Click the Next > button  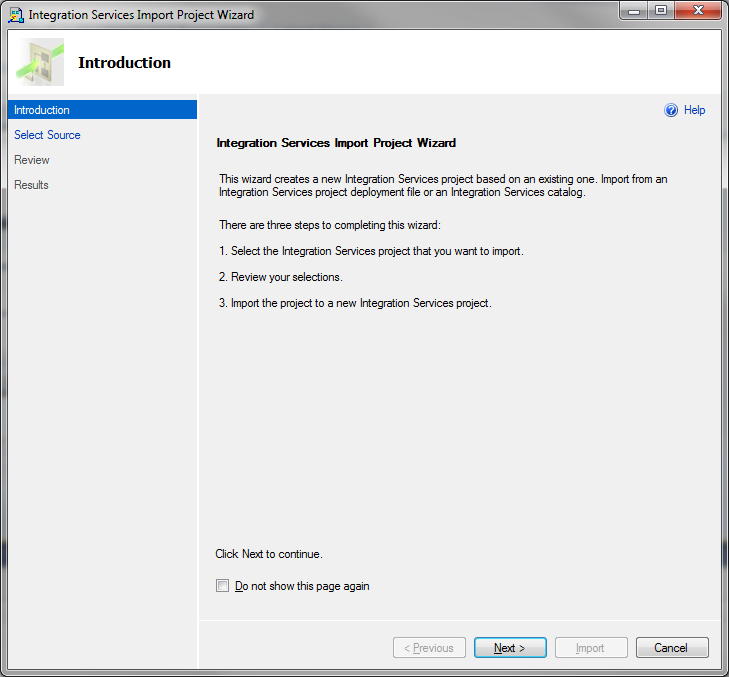[510, 648]
